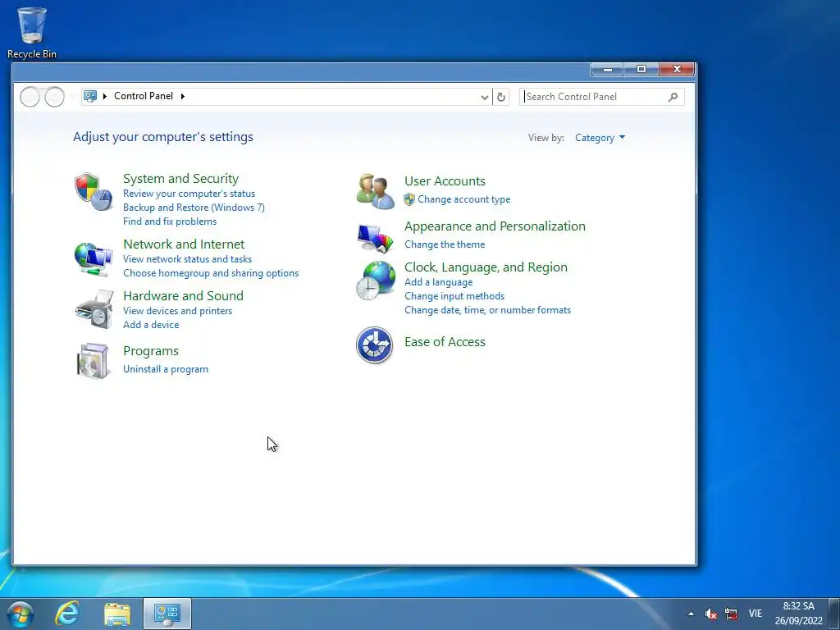Viewport: 840px width, 630px height.
Task: Show hidden tray icons arrow
Action: 691,614
